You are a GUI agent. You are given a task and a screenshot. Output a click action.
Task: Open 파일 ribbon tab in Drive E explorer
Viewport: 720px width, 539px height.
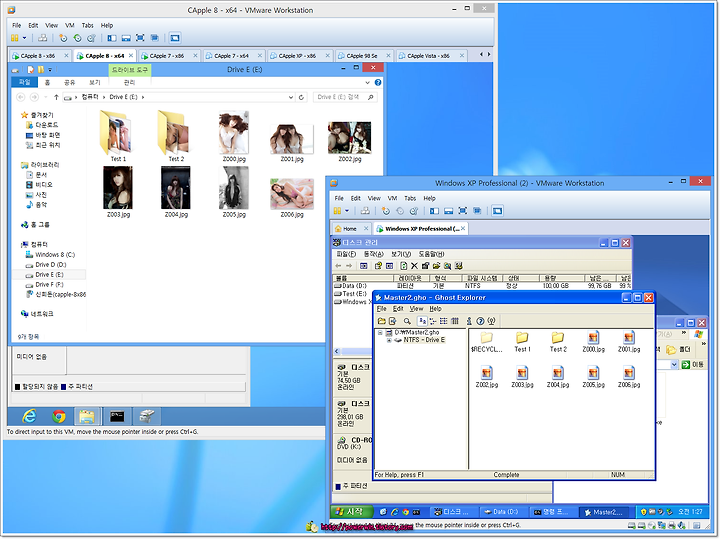pos(24,82)
